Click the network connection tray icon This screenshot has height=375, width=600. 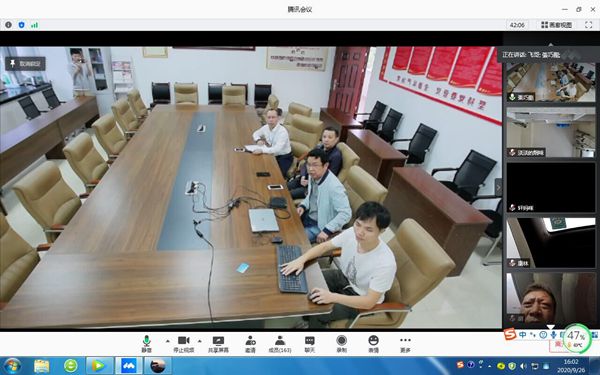click(535, 366)
